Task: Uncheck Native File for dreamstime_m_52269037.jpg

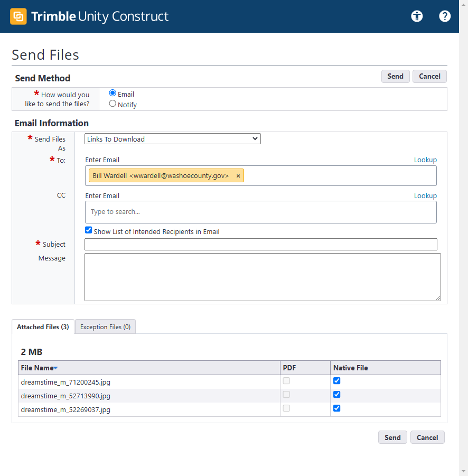Action: (x=336, y=408)
